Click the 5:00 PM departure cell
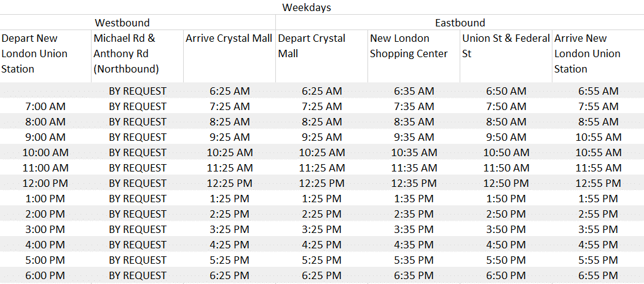The image size is (644, 284). point(45,260)
